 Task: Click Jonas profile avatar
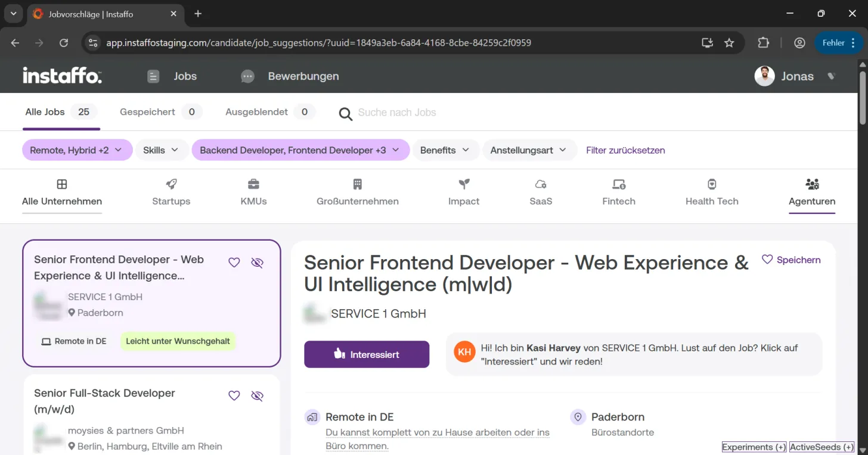tap(764, 76)
